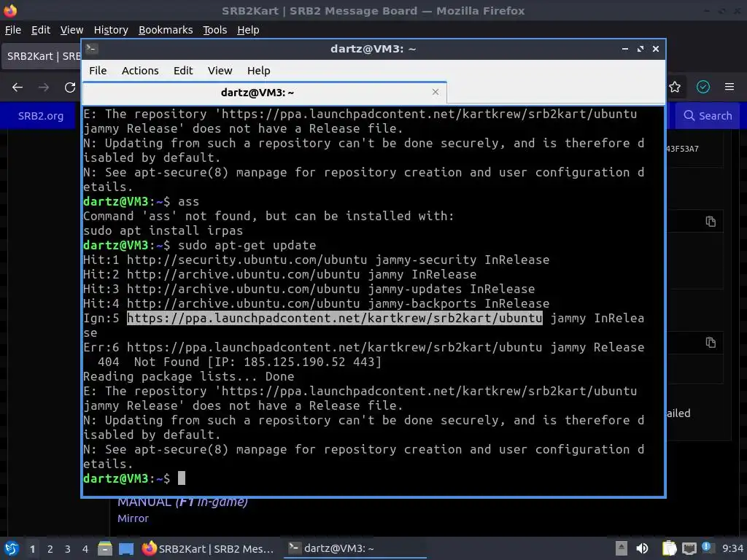The image size is (747, 560).
Task: Switch to workspace 1
Action: click(32, 549)
